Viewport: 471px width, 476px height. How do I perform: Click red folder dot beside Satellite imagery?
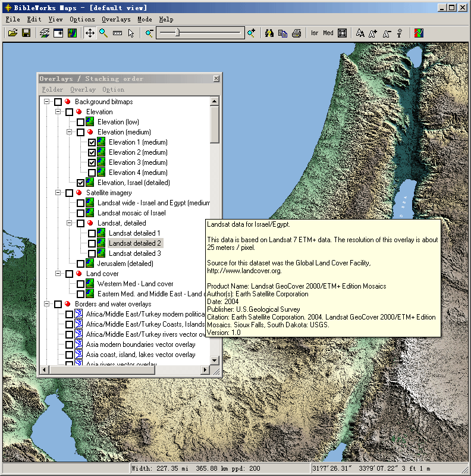(x=79, y=192)
